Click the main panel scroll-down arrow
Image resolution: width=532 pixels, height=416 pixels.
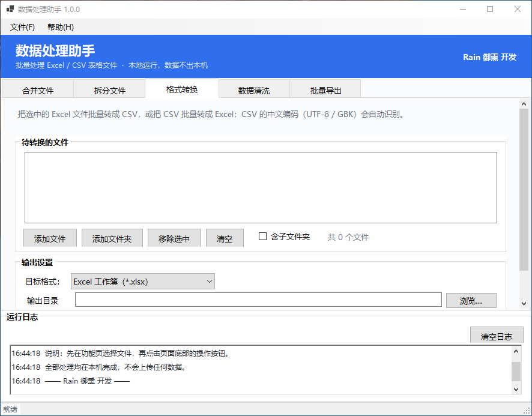click(524, 304)
